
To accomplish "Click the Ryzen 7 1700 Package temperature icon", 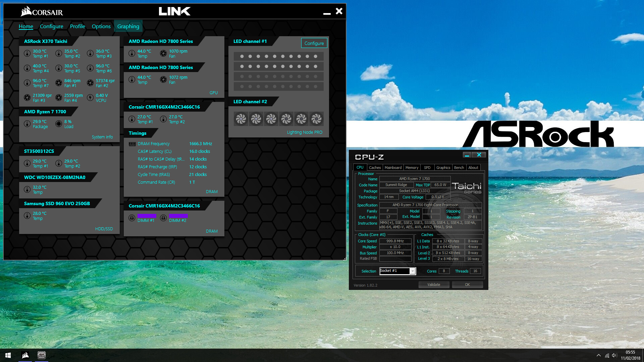I will click(27, 124).
